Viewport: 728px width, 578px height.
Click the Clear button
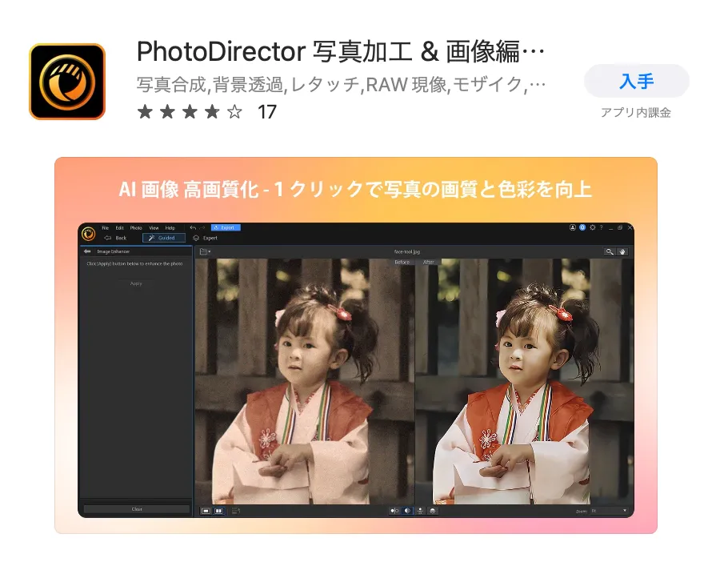click(x=137, y=509)
